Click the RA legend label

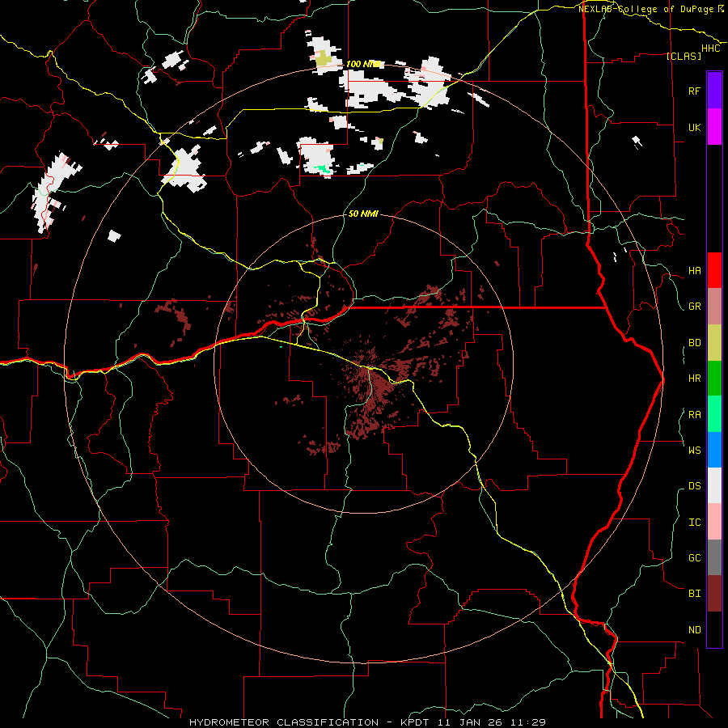pyautogui.click(x=694, y=415)
